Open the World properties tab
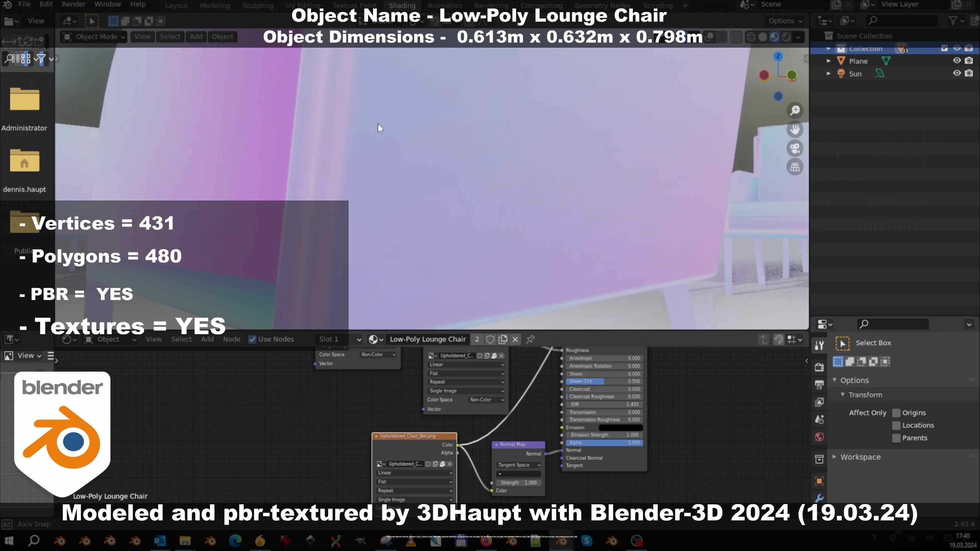 [x=819, y=437]
